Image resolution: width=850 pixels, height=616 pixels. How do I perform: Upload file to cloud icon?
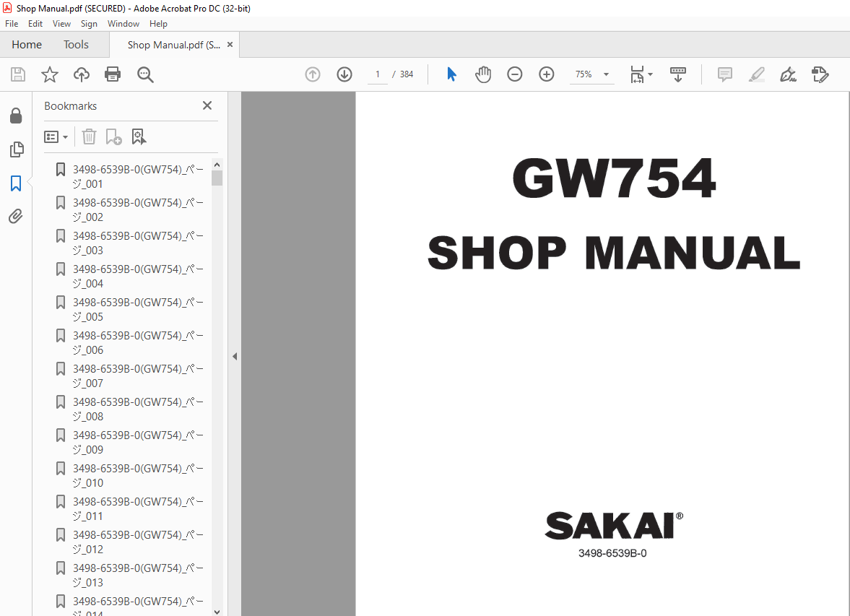coord(82,74)
